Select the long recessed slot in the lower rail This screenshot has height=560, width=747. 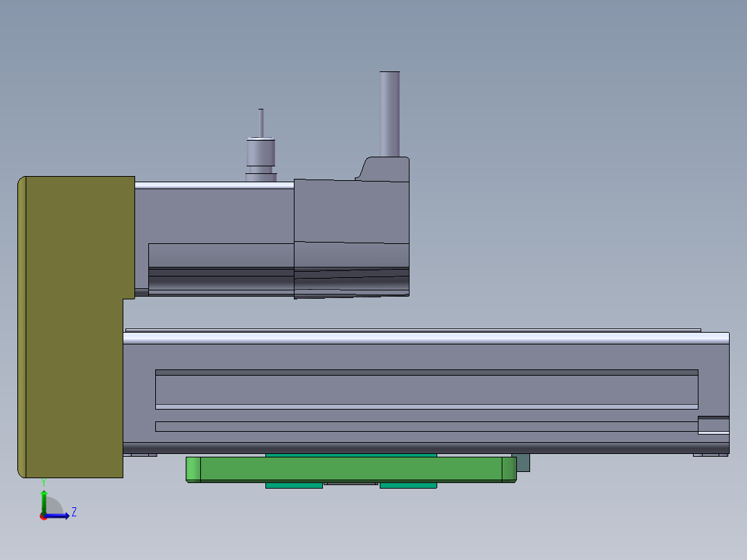click(x=426, y=390)
